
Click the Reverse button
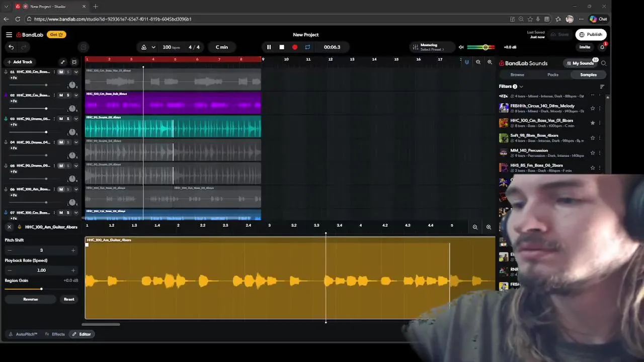(x=31, y=299)
